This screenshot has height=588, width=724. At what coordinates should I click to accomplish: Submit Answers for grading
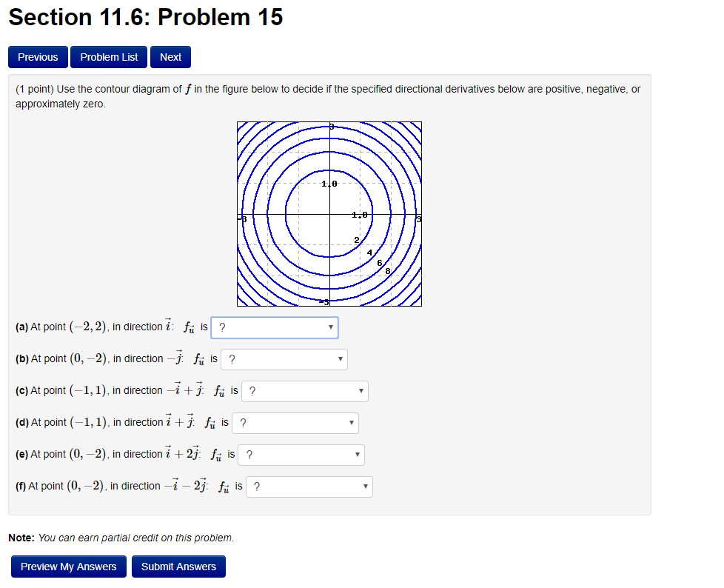pos(178,567)
